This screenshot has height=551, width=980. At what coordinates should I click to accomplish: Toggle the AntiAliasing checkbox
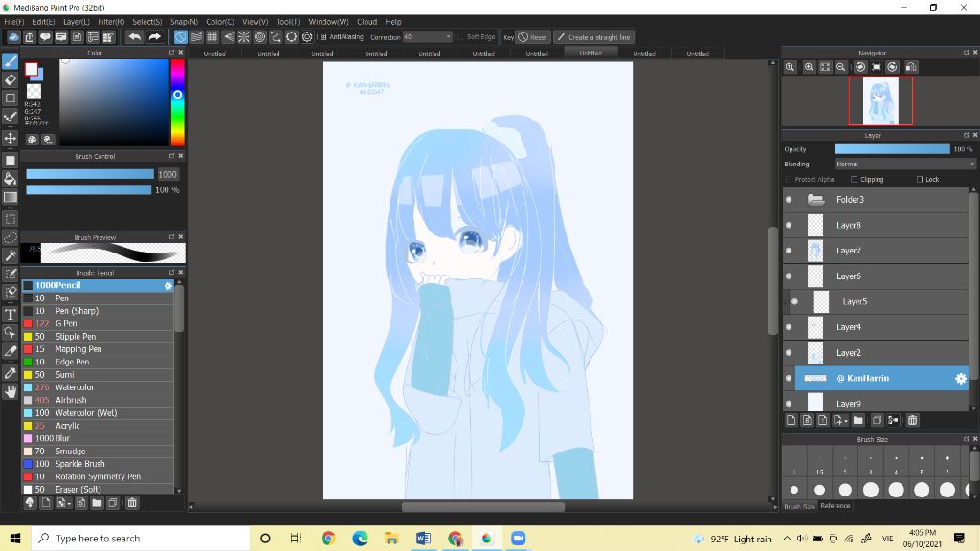tap(323, 37)
